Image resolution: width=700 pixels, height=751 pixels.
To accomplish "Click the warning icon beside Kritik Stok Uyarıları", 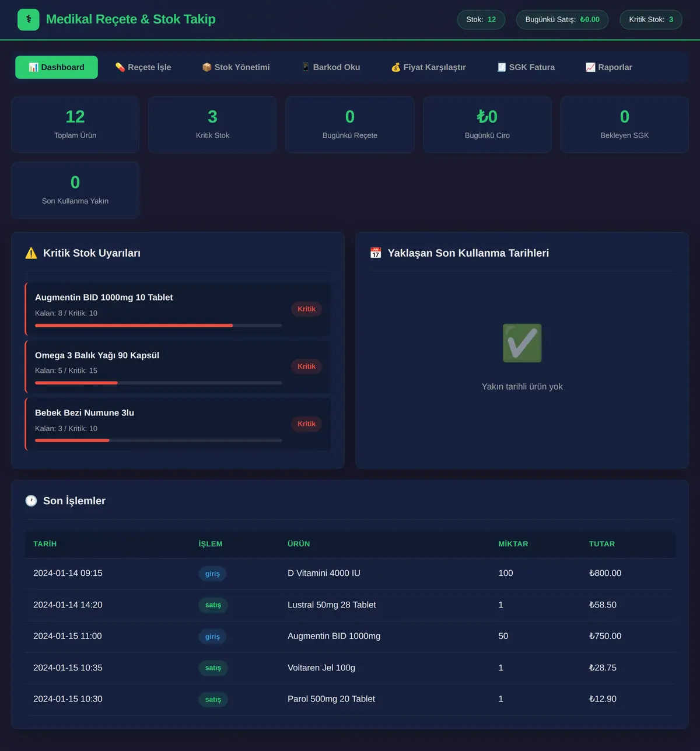I will pyautogui.click(x=31, y=253).
